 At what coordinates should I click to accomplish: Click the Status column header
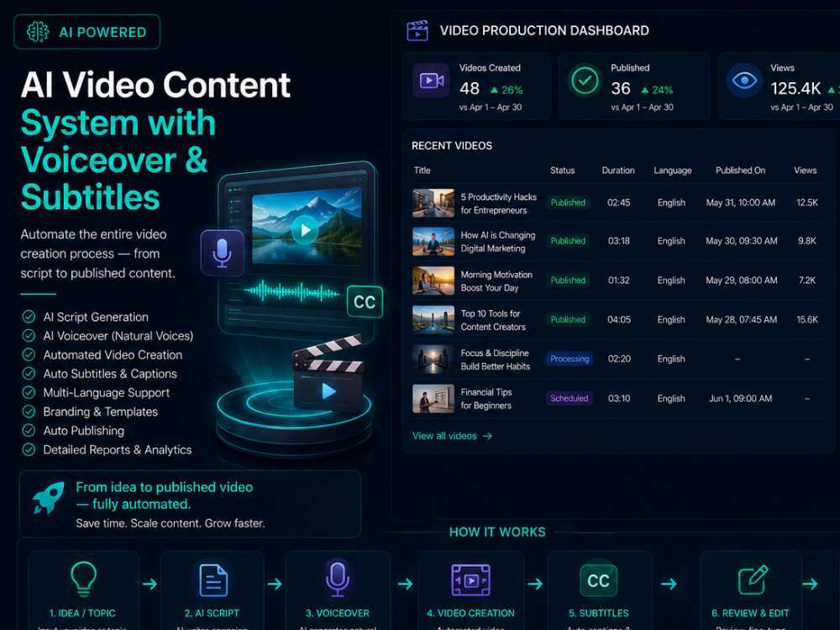[x=563, y=171]
